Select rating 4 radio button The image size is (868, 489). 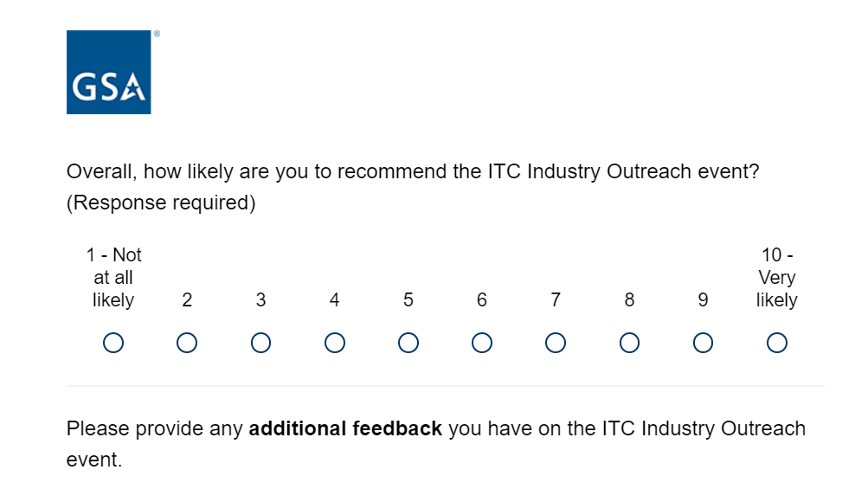tap(334, 343)
